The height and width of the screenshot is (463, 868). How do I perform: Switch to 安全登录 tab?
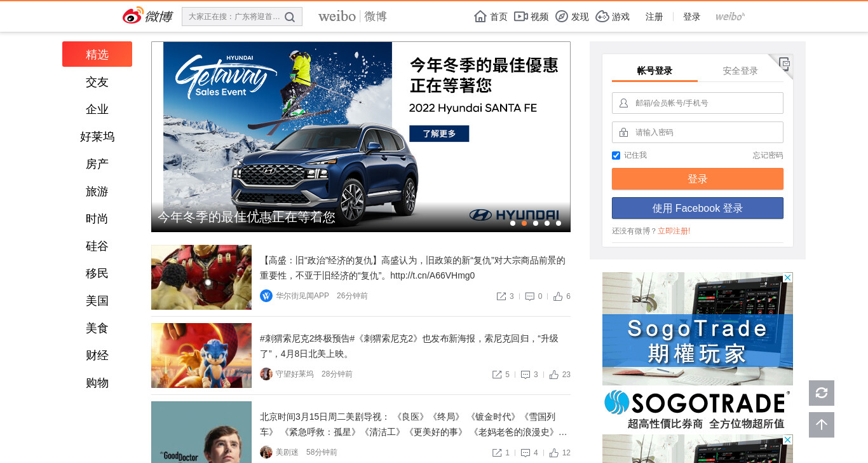coord(740,71)
